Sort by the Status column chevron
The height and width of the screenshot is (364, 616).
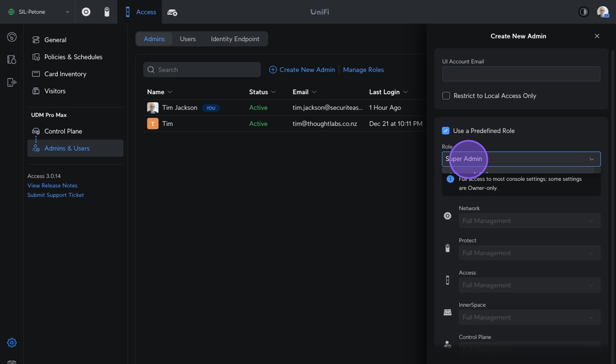pyautogui.click(x=274, y=92)
